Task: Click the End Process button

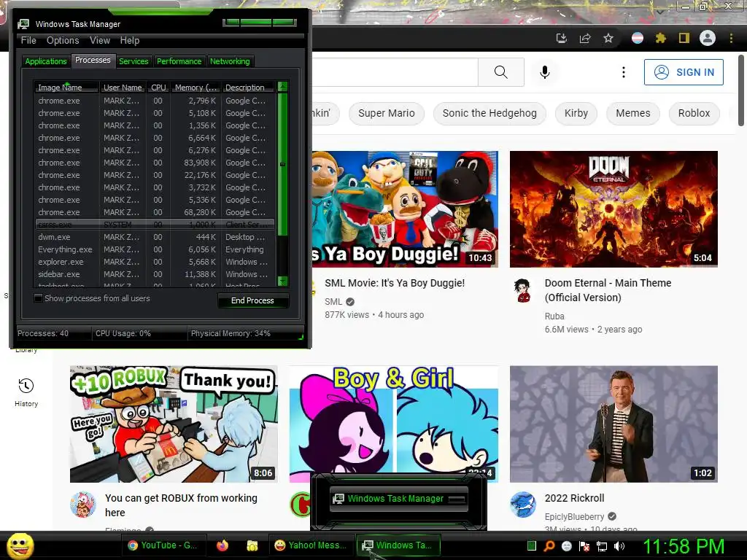Action: tap(252, 300)
